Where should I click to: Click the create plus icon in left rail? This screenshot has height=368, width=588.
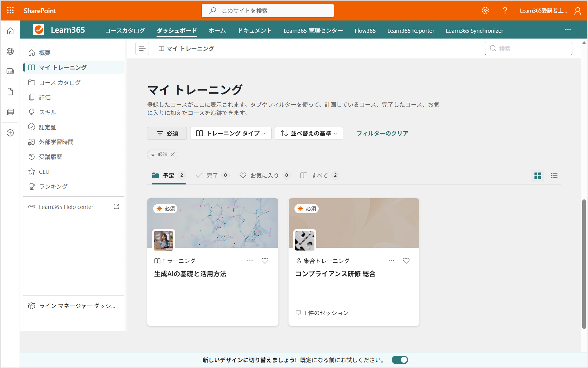(10, 133)
